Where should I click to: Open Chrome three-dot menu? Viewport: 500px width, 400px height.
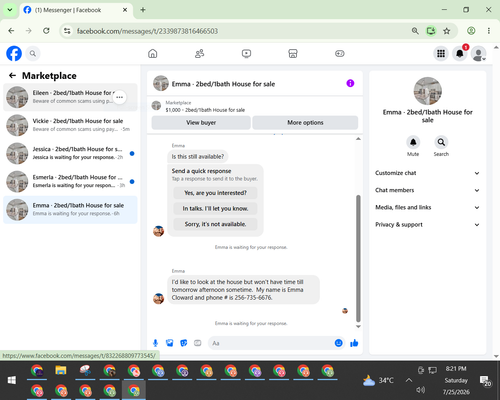pos(489,31)
